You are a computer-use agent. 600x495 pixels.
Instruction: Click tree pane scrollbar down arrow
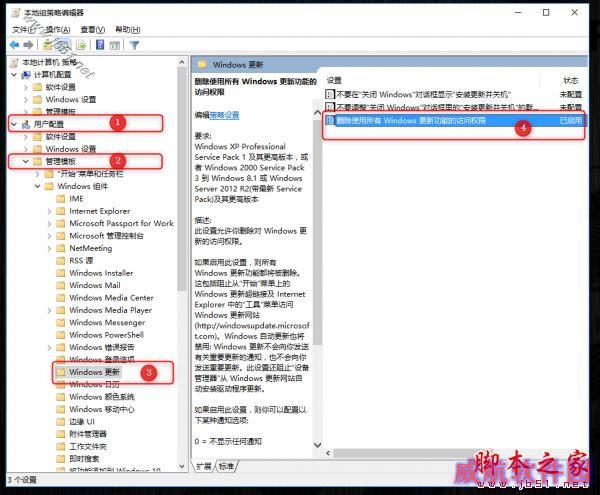coord(182,466)
